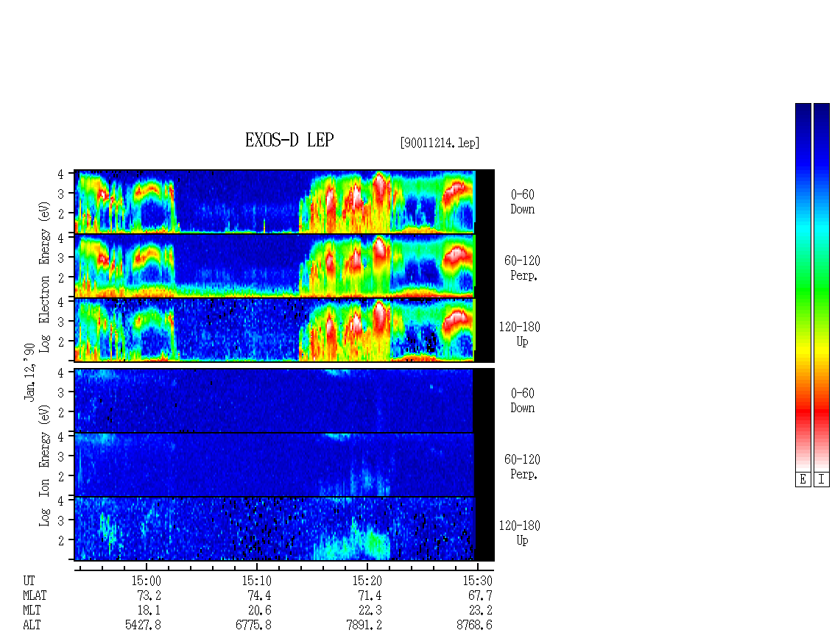
Task: Click the MLAT value 74.4
Action: [259, 595]
